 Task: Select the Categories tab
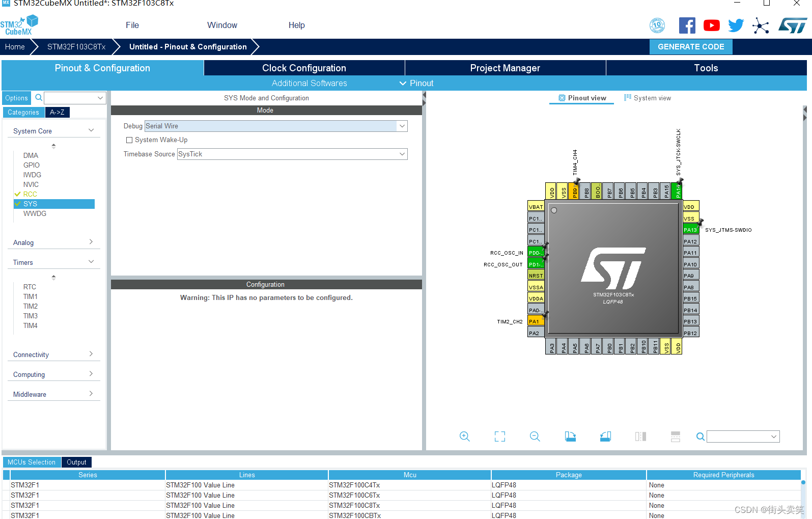(x=23, y=112)
